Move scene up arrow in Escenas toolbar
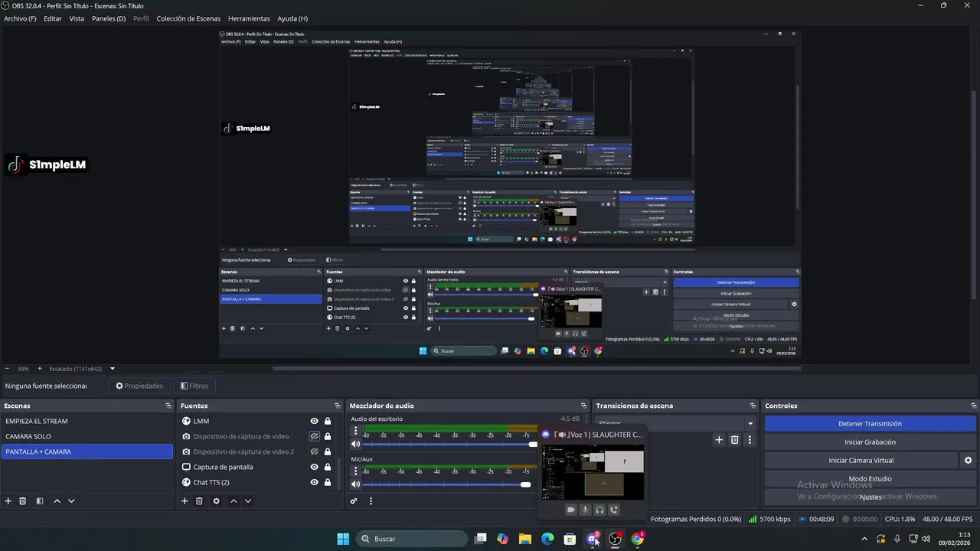 pos(57,501)
